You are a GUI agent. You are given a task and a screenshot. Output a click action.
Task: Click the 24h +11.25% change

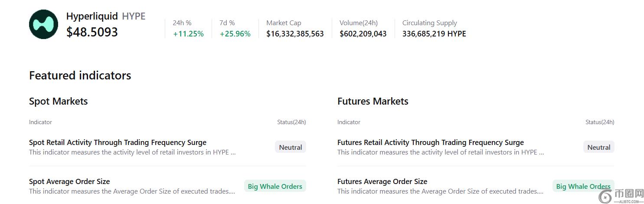[x=188, y=34]
